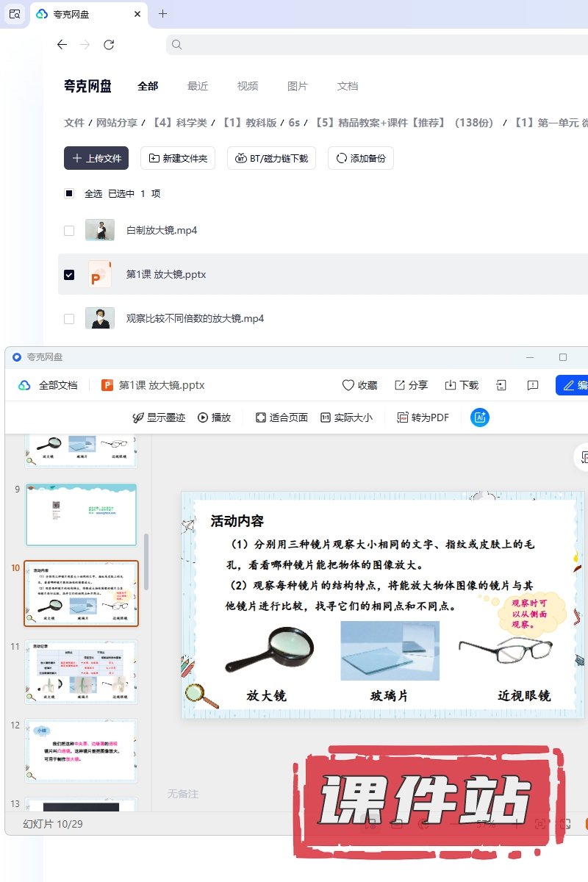Viewport: 588px width, 882px height.
Task: Toggle the 全选 select-all checkbox
Action: (x=69, y=194)
